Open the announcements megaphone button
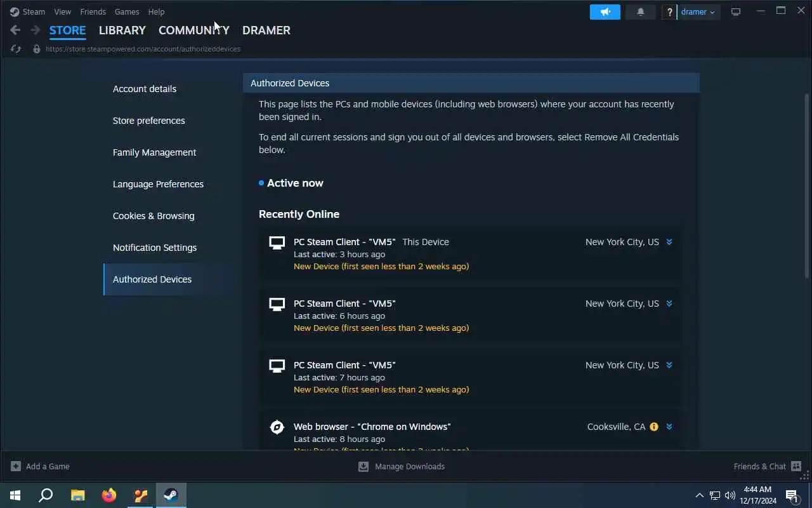Viewport: 812px width, 508px height. 605,12
